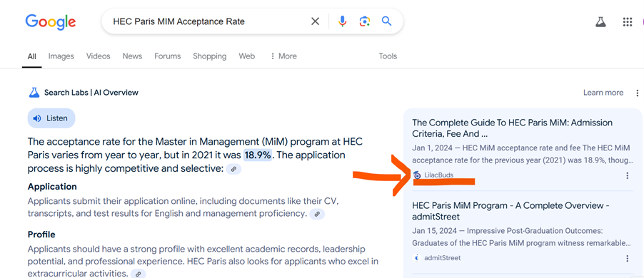Switch to the Images tab
Viewport: 644px width, 278px height.
pos(61,56)
